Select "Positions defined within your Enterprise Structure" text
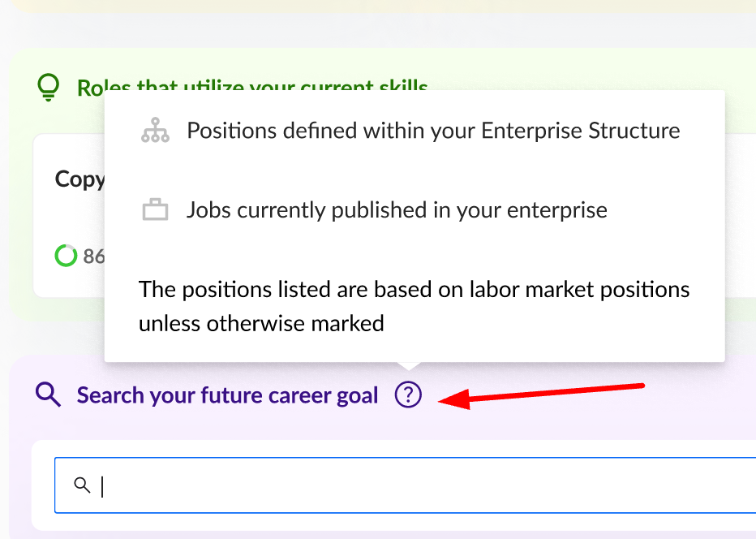The width and height of the screenshot is (756, 539). [x=433, y=131]
